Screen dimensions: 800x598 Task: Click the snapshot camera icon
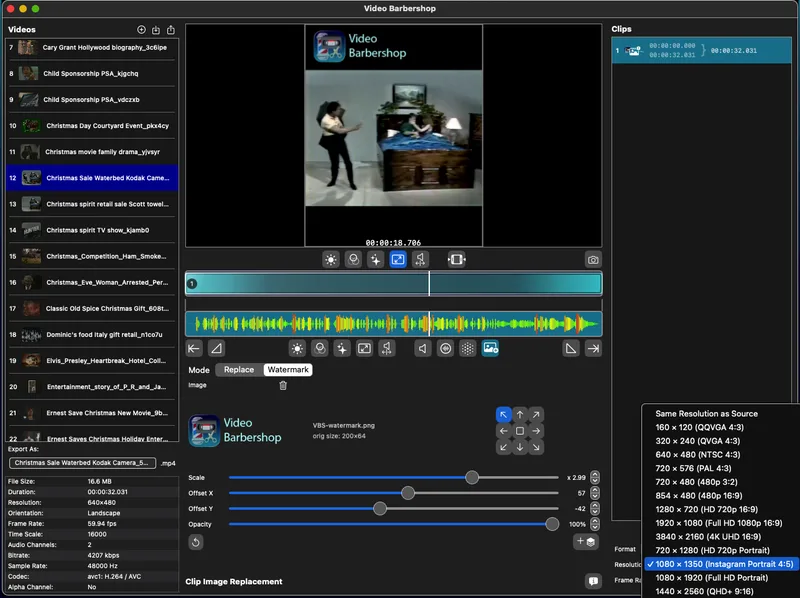[x=593, y=260]
